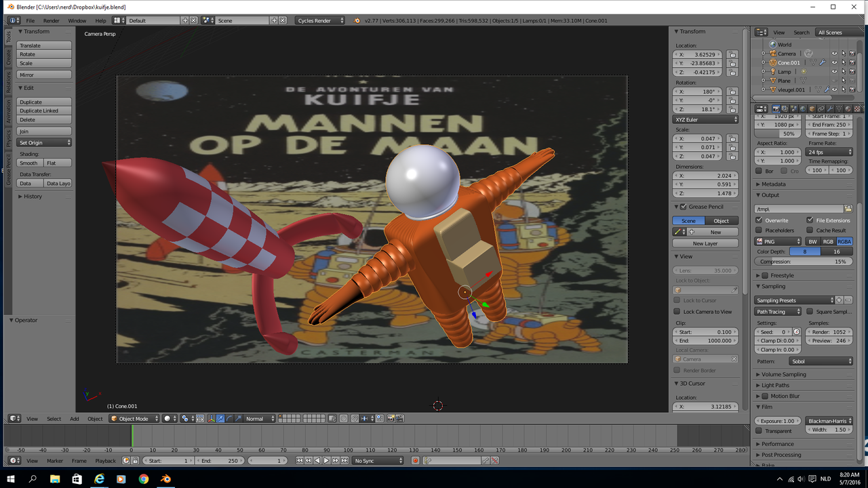
Task: Open the PNG file format dropdown
Action: 778,241
